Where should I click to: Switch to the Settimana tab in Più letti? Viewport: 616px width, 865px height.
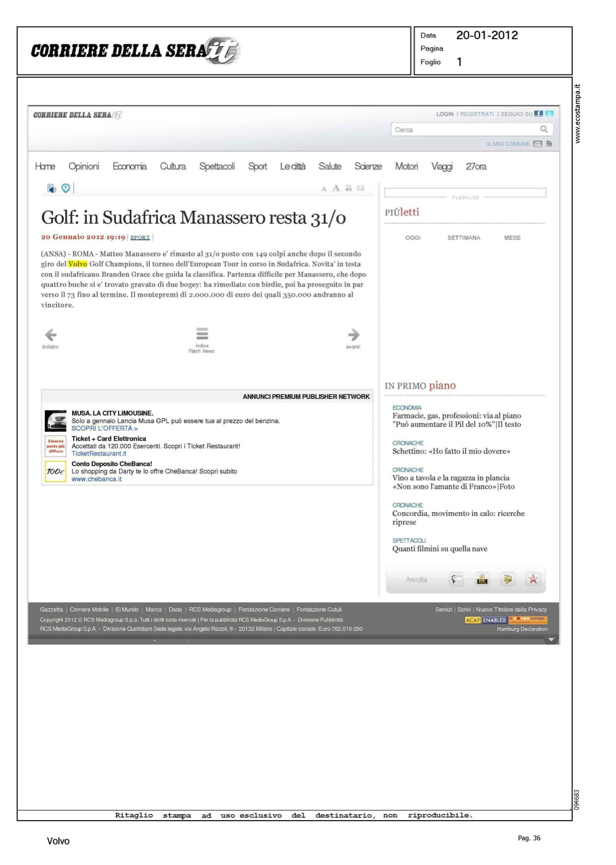click(x=463, y=238)
